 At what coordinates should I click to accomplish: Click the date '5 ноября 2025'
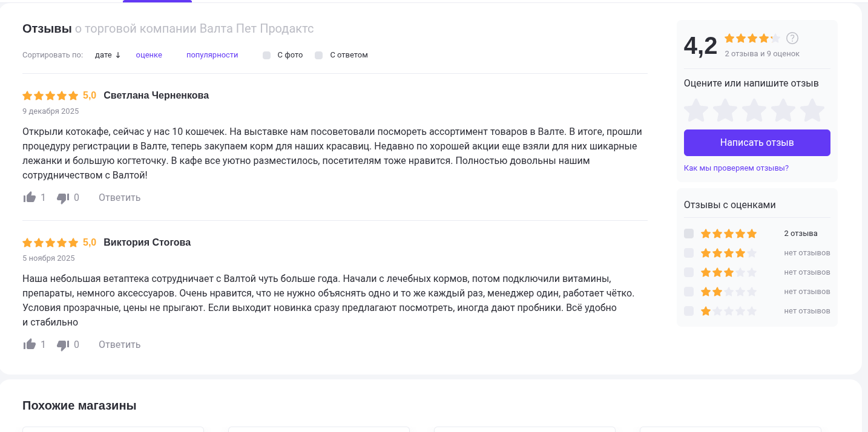click(48, 258)
